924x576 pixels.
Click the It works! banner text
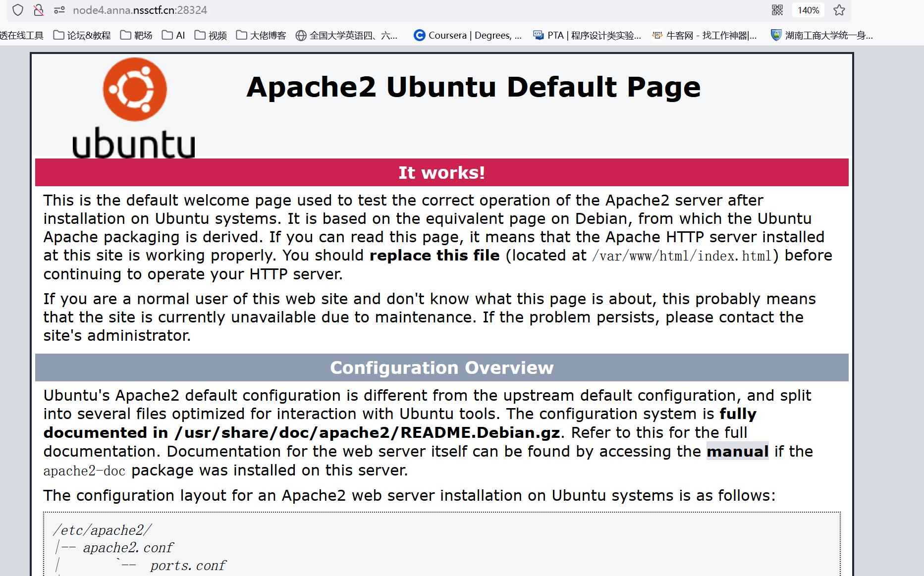click(x=441, y=172)
